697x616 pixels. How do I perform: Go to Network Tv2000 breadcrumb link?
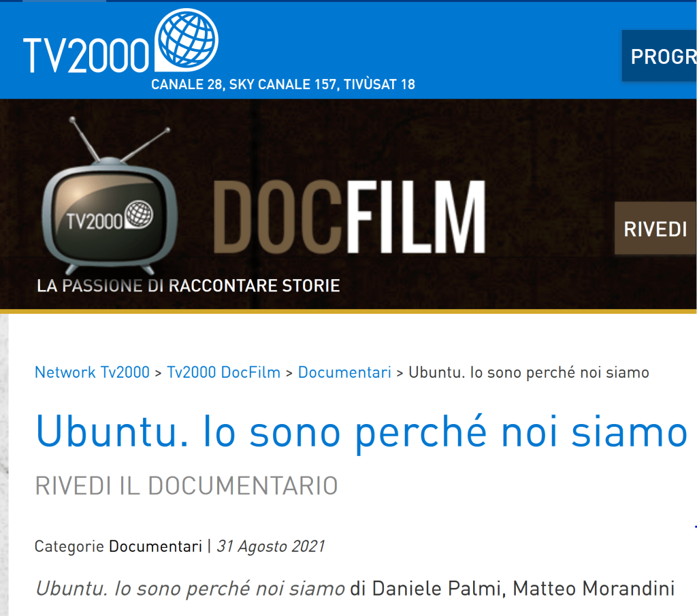92,372
